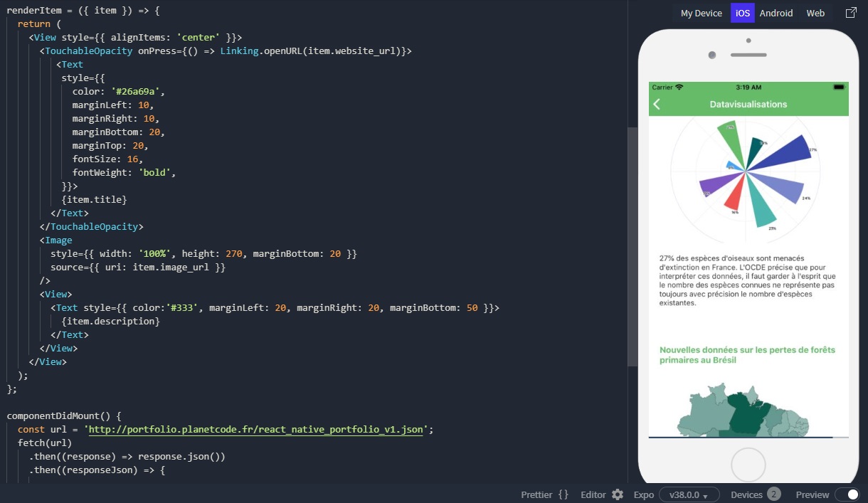The height and width of the screenshot is (503, 868).
Task: Select the Web preview tab
Action: click(815, 13)
